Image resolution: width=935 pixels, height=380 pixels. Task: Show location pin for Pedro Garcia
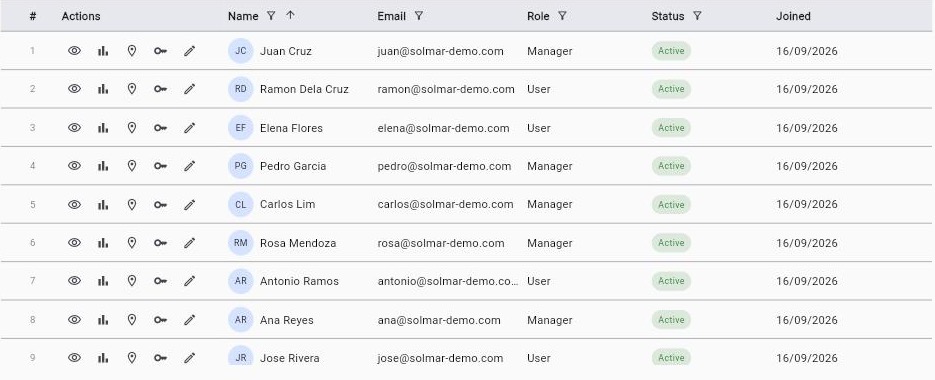click(132, 166)
